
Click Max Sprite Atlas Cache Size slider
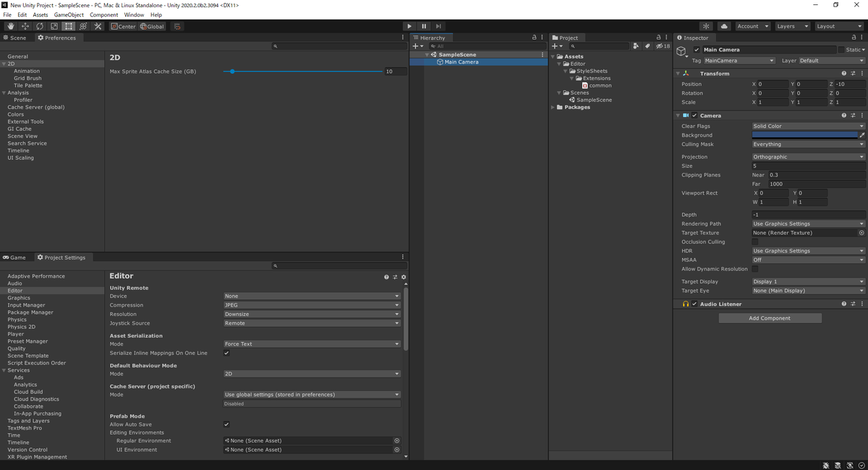coord(302,72)
